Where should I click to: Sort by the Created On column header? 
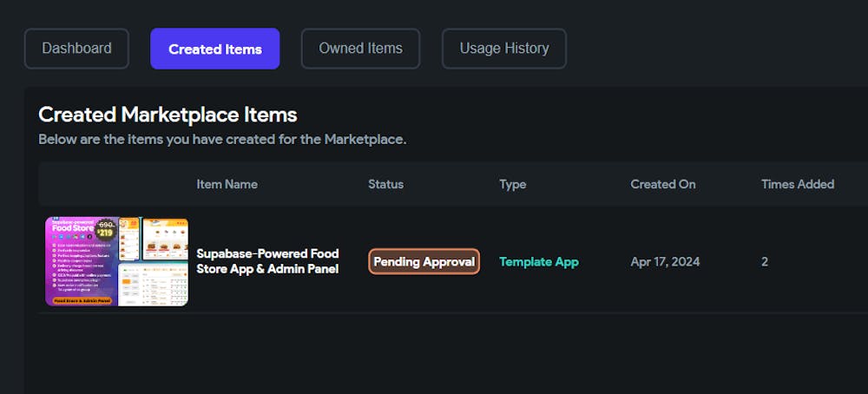pyautogui.click(x=663, y=184)
